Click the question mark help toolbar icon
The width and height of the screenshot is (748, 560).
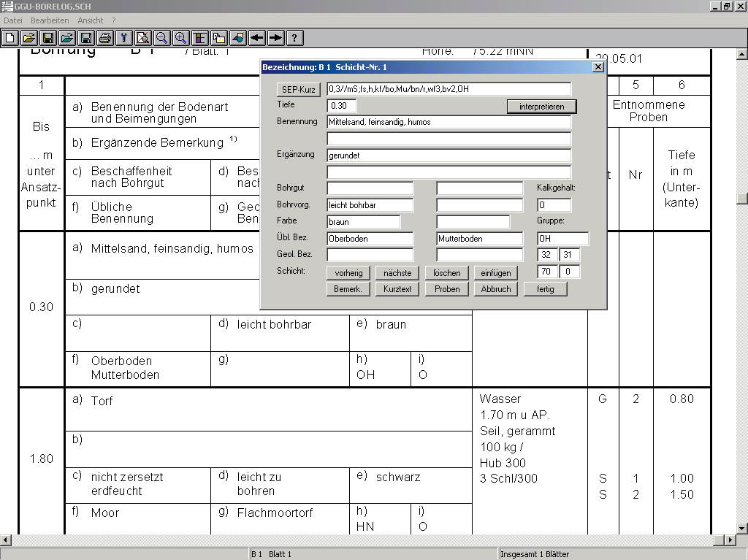click(295, 38)
